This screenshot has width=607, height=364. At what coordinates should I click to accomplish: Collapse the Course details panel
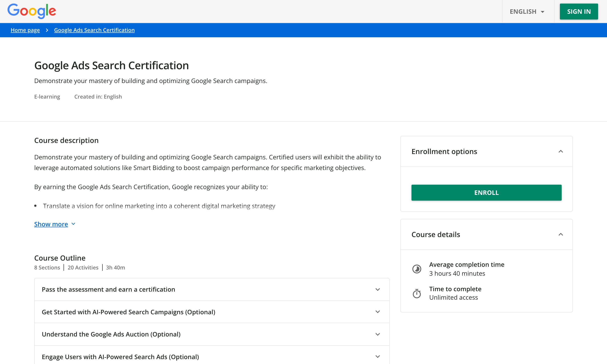point(561,234)
